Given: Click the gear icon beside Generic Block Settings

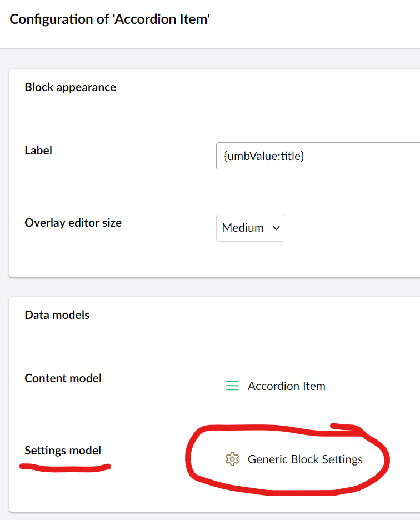Looking at the screenshot, I should [x=232, y=459].
